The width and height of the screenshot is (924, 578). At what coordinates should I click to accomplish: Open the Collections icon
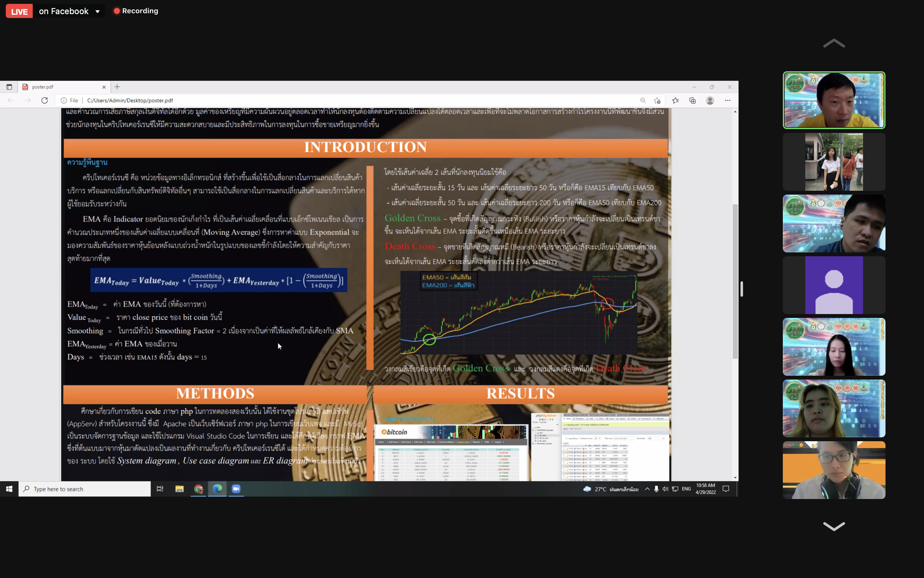tap(692, 101)
